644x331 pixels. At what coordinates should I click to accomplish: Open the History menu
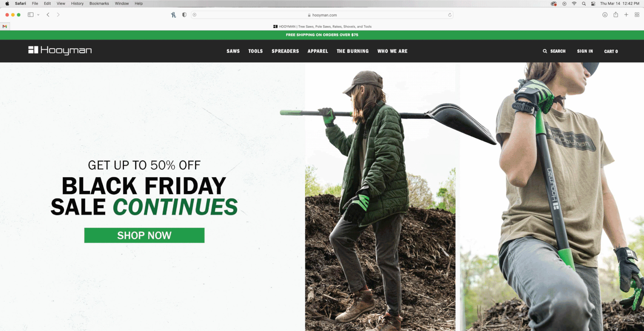click(x=77, y=3)
